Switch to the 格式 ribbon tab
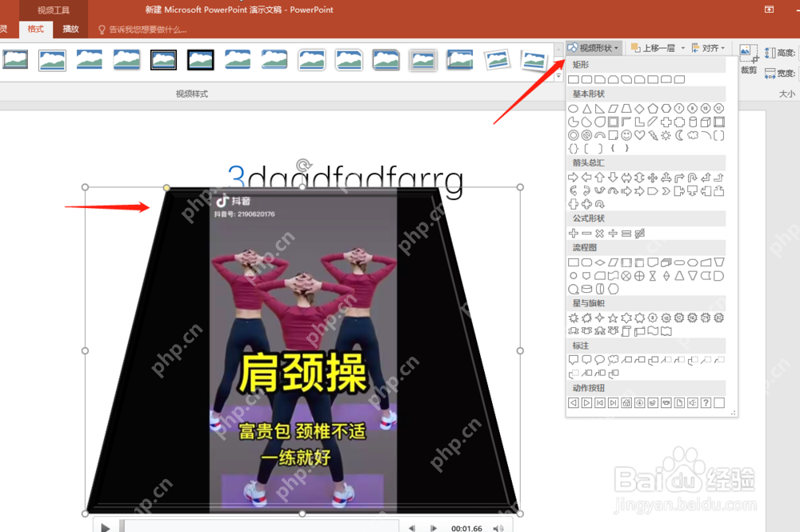Screen dimensions: 800x532 [x=35, y=29]
